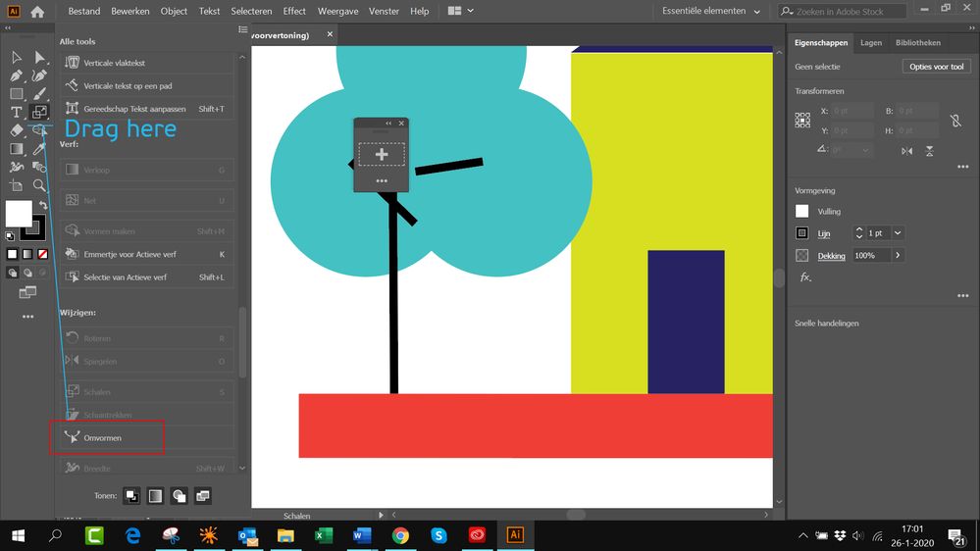Viewport: 980px width, 551px height.
Task: Select the Pen tool in toolbar
Action: [17, 75]
